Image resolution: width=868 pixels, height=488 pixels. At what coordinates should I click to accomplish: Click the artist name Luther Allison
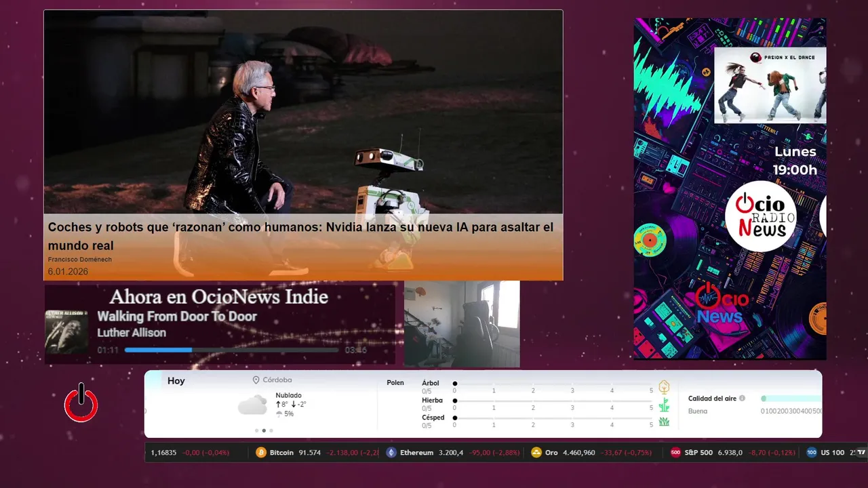pyautogui.click(x=132, y=333)
